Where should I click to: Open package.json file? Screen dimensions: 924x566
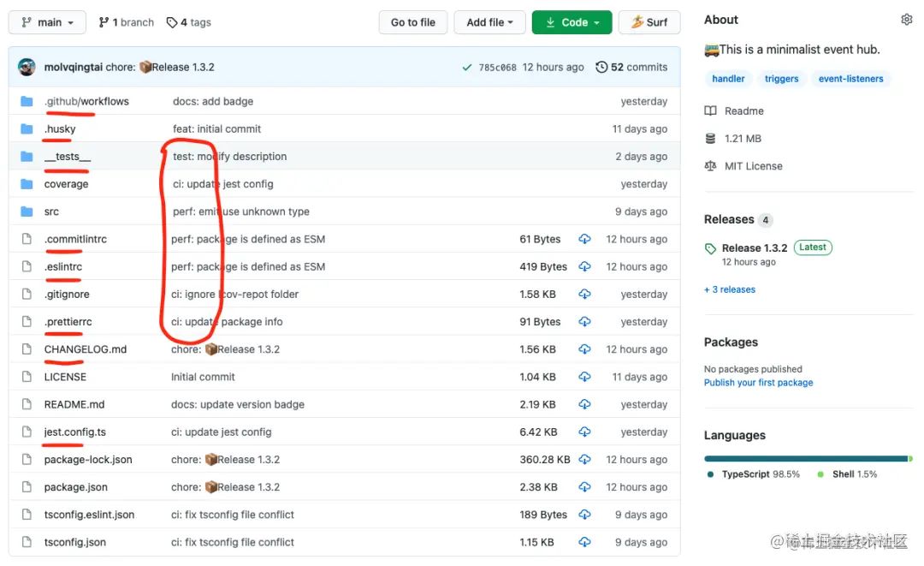(75, 487)
